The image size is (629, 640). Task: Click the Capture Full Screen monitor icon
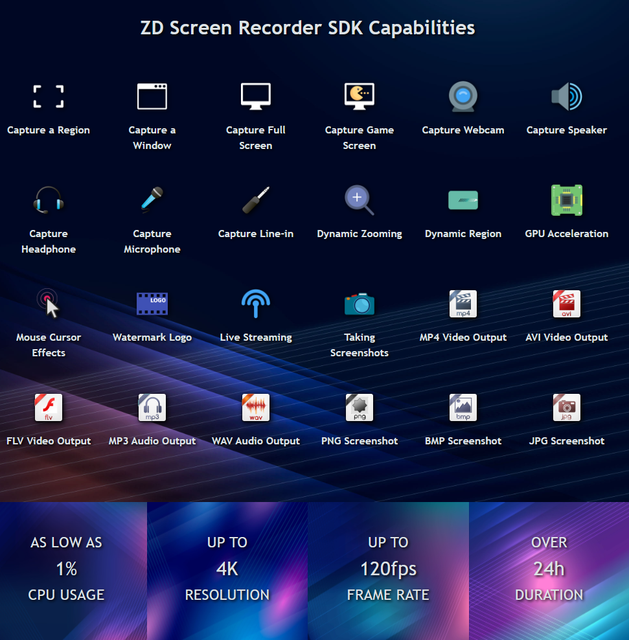pyautogui.click(x=256, y=96)
